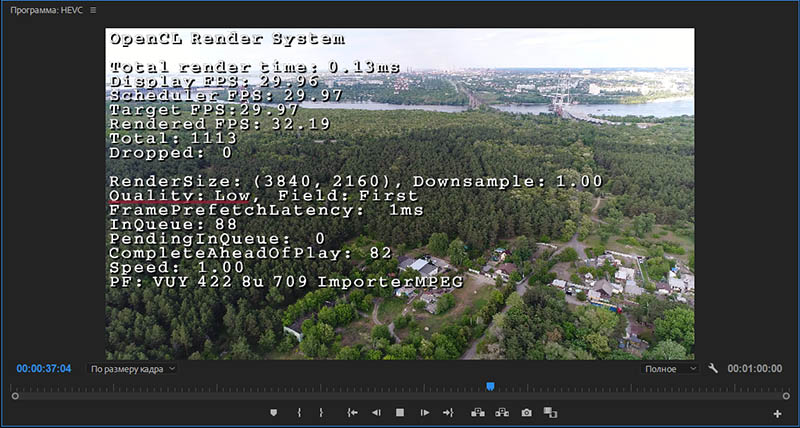Jump to the In point
This screenshot has height=428, width=800.
click(x=352, y=413)
